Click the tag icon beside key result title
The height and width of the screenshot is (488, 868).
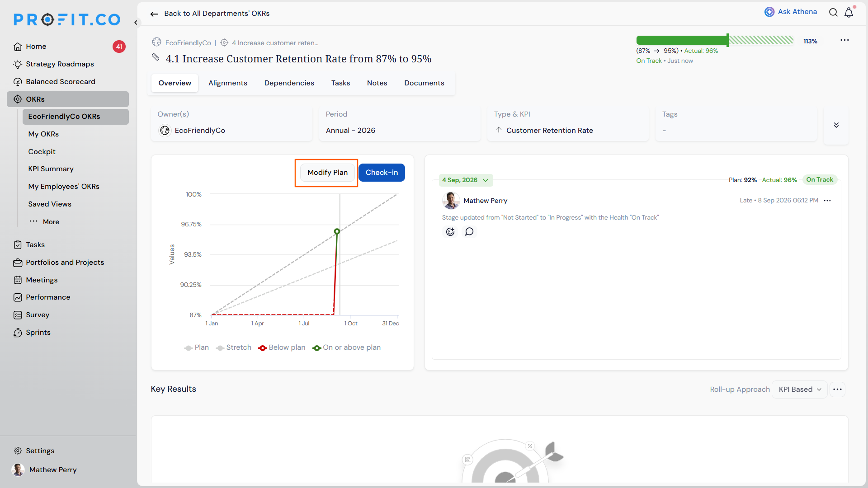coord(156,57)
